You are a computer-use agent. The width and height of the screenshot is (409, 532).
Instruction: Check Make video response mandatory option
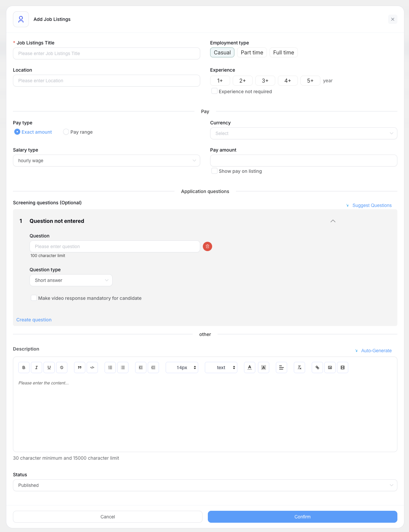(x=34, y=298)
